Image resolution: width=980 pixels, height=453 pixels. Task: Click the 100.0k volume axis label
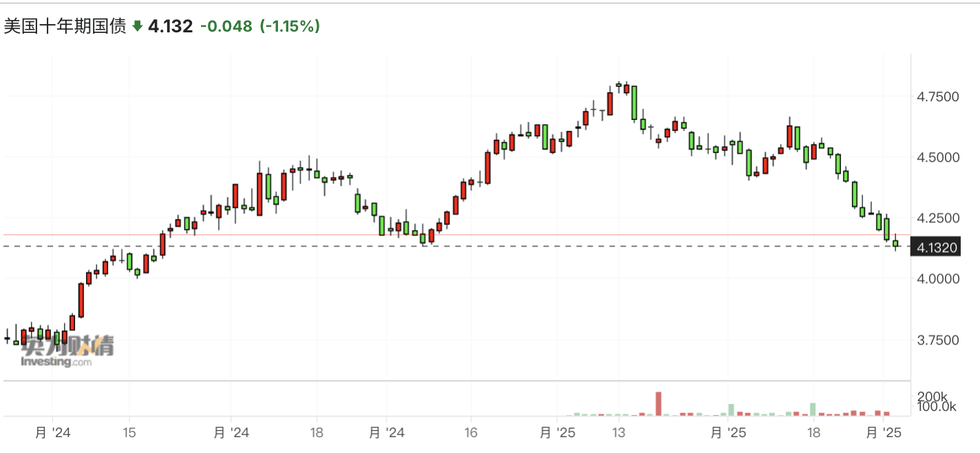938,407
